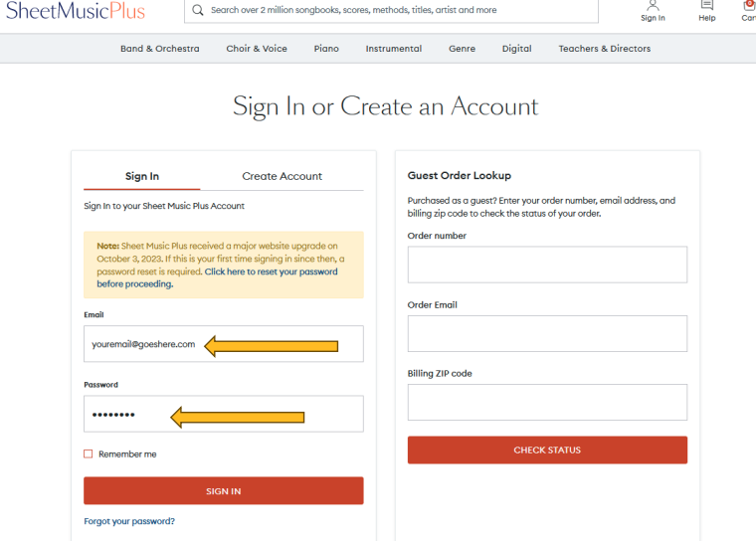Open the shopping cart icon
Image resolution: width=756 pixels, height=541 pixels.
coord(749,6)
